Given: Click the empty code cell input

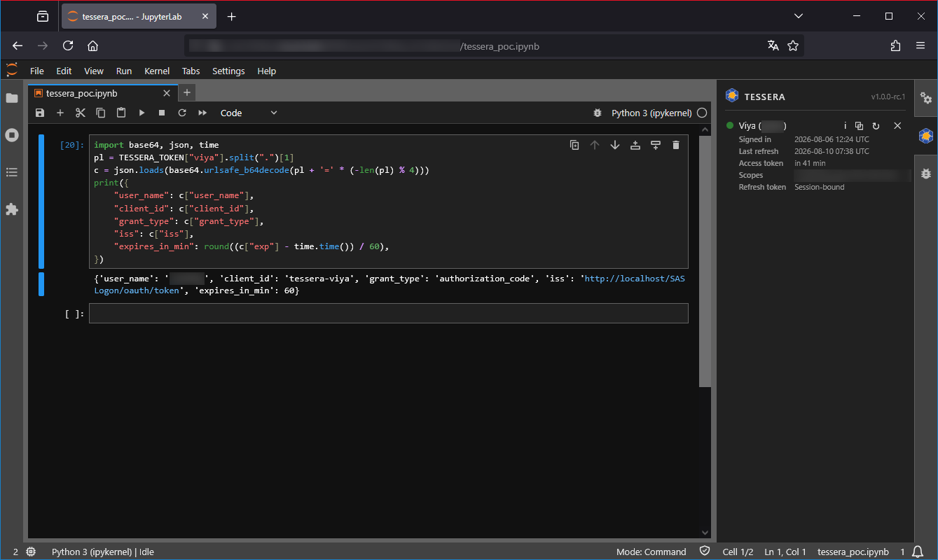Looking at the screenshot, I should [389, 314].
